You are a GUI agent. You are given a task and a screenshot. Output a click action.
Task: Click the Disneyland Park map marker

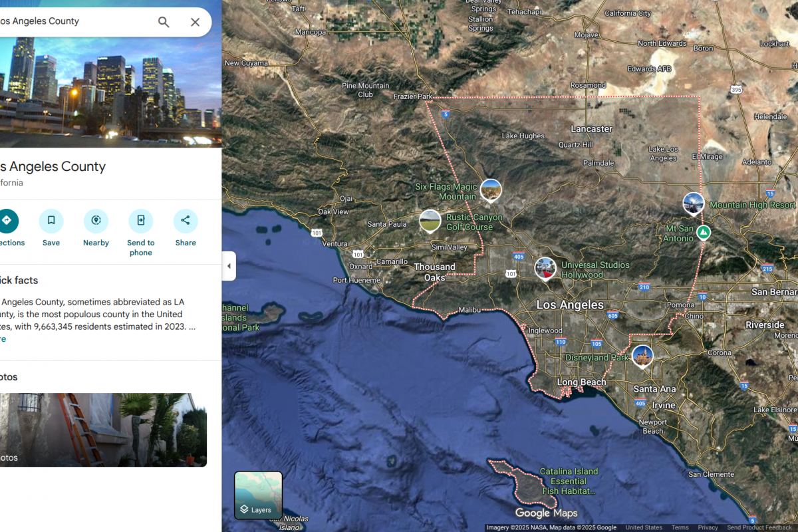[x=642, y=356]
